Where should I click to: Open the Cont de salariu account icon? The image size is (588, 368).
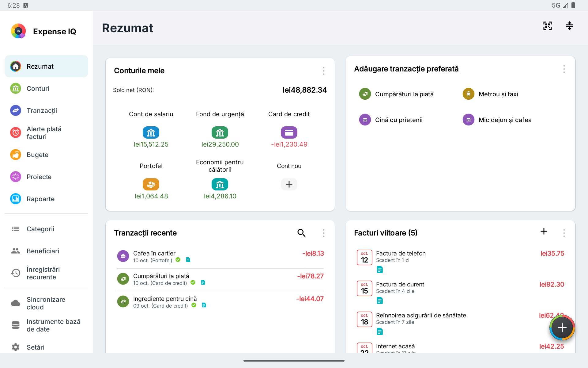pyautogui.click(x=151, y=132)
